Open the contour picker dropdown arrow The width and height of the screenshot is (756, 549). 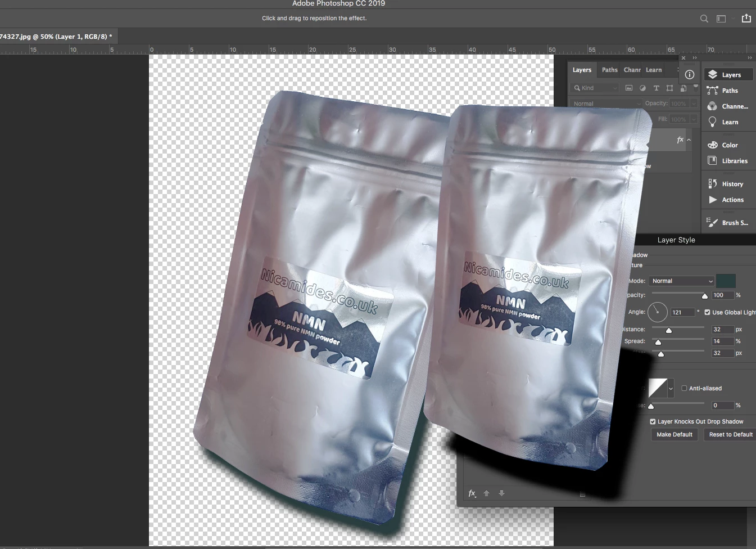click(x=671, y=388)
